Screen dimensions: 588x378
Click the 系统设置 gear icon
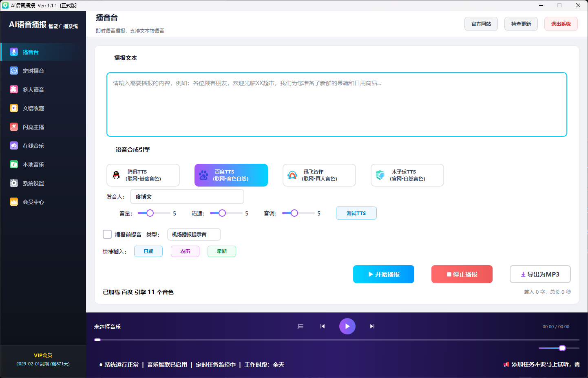pos(14,183)
